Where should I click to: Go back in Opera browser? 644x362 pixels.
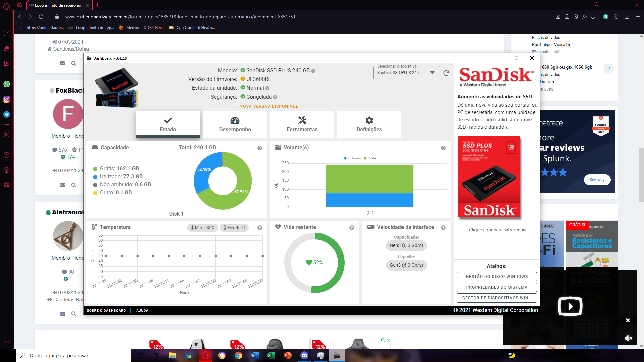pos(19,17)
